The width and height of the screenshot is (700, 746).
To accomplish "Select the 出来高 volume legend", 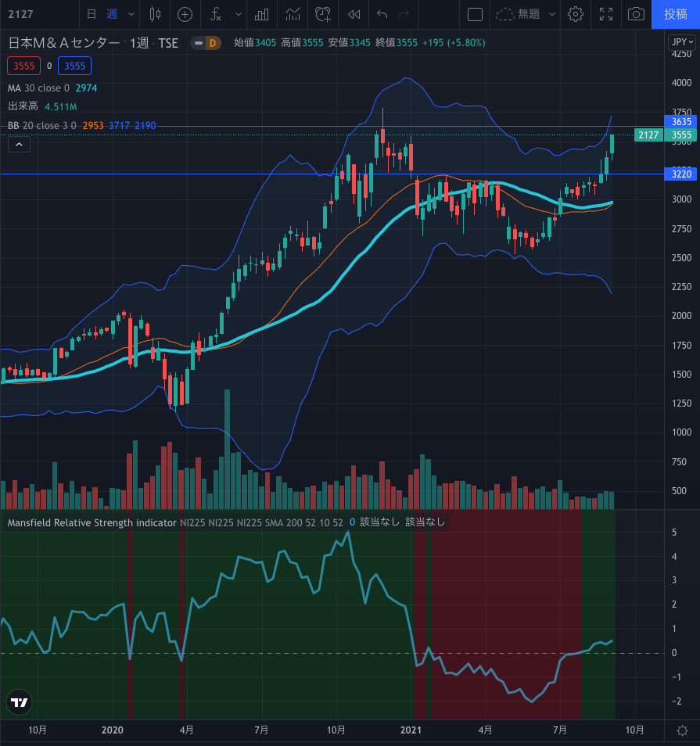I will point(42,106).
